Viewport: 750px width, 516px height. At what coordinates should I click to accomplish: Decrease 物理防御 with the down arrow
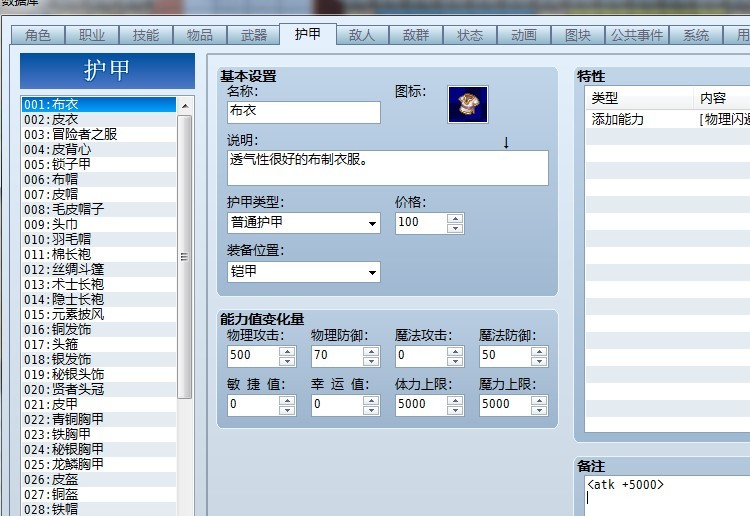click(x=371, y=362)
